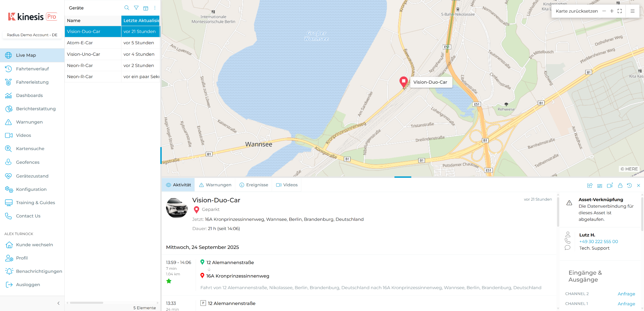Click the horizontal scrollbar under device list

tap(87, 303)
